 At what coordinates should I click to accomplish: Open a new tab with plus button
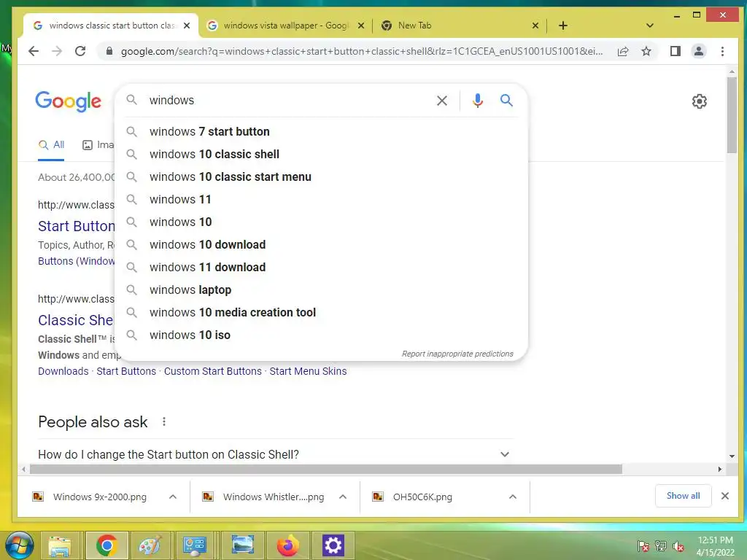click(562, 26)
